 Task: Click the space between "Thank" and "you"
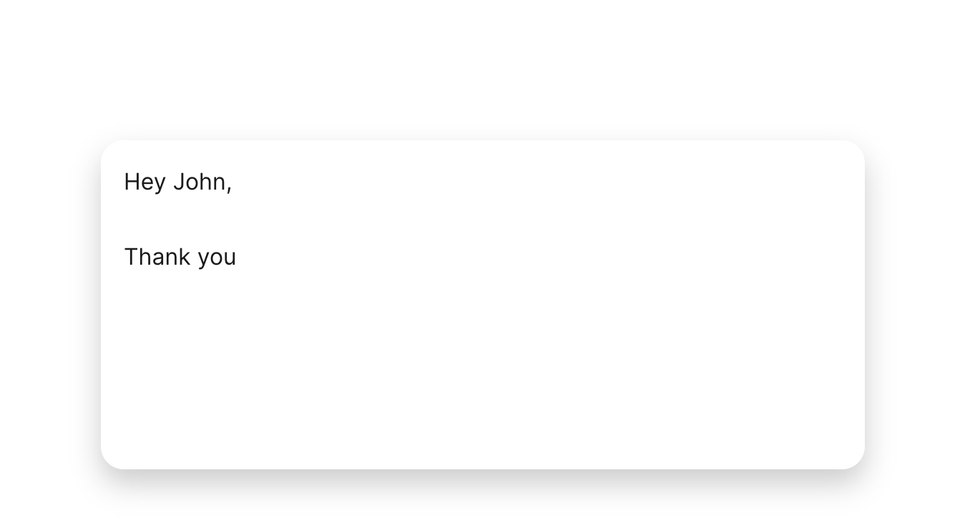point(195,257)
